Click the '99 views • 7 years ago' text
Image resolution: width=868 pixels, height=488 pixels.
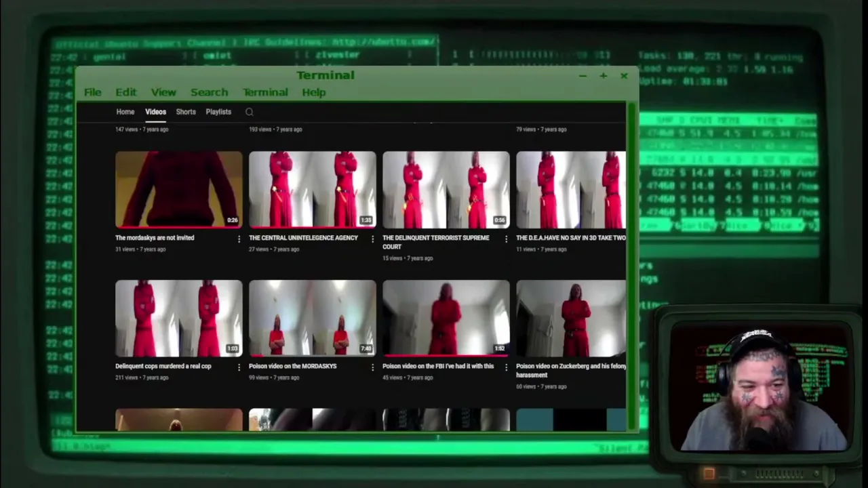274,378
